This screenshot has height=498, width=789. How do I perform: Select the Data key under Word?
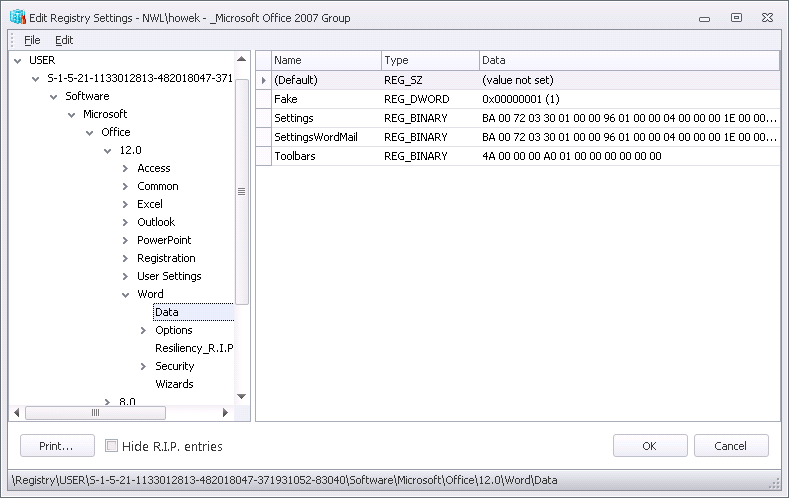pos(167,312)
